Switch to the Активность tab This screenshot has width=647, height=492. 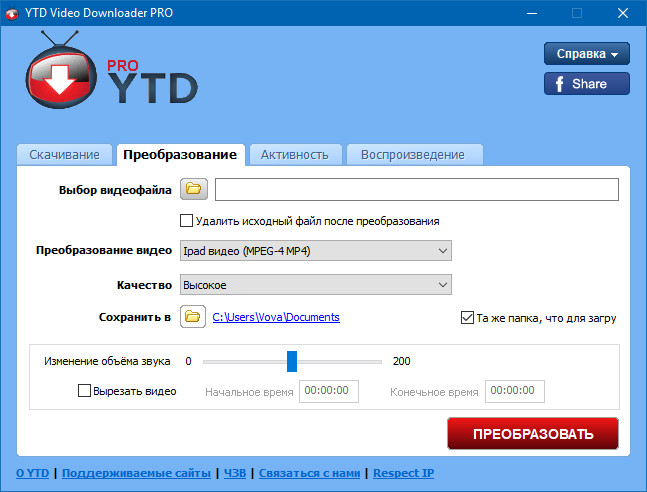coord(294,155)
